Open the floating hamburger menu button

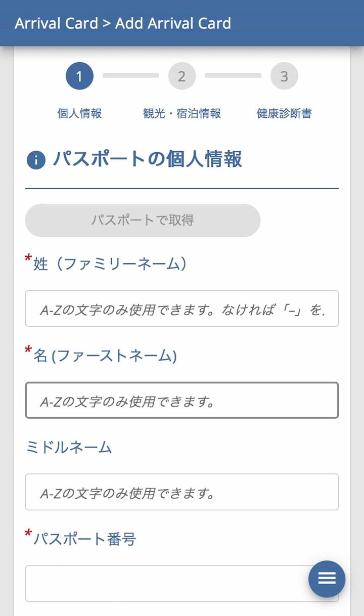pos(327,579)
